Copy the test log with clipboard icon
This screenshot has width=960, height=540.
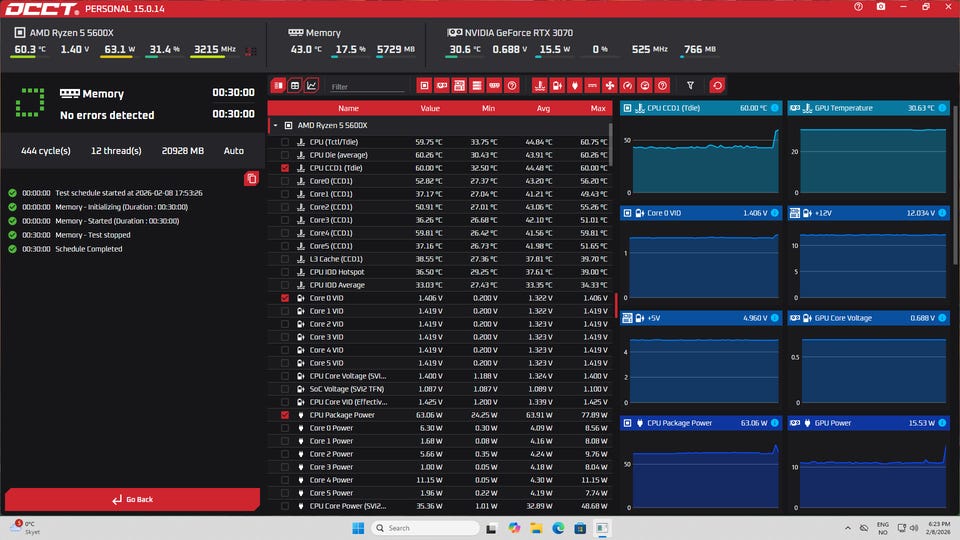(251, 179)
